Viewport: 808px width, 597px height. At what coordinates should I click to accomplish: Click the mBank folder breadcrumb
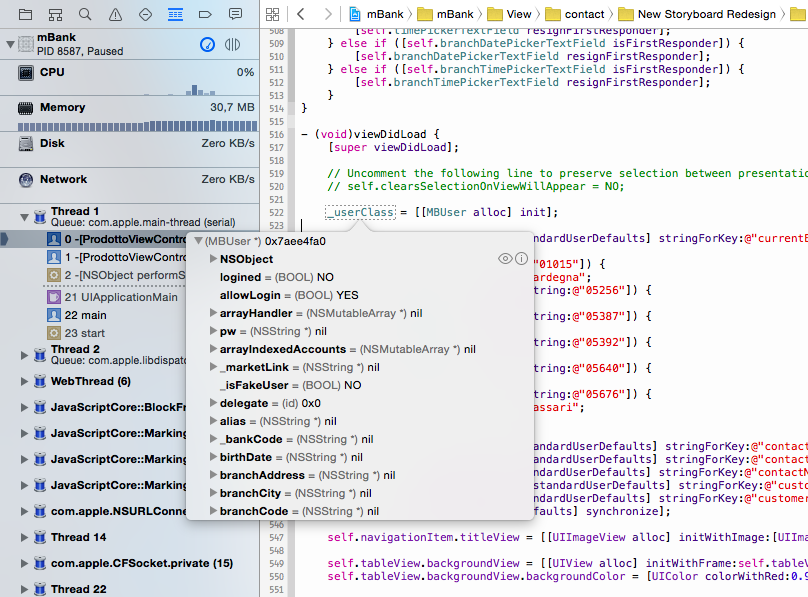tap(446, 14)
